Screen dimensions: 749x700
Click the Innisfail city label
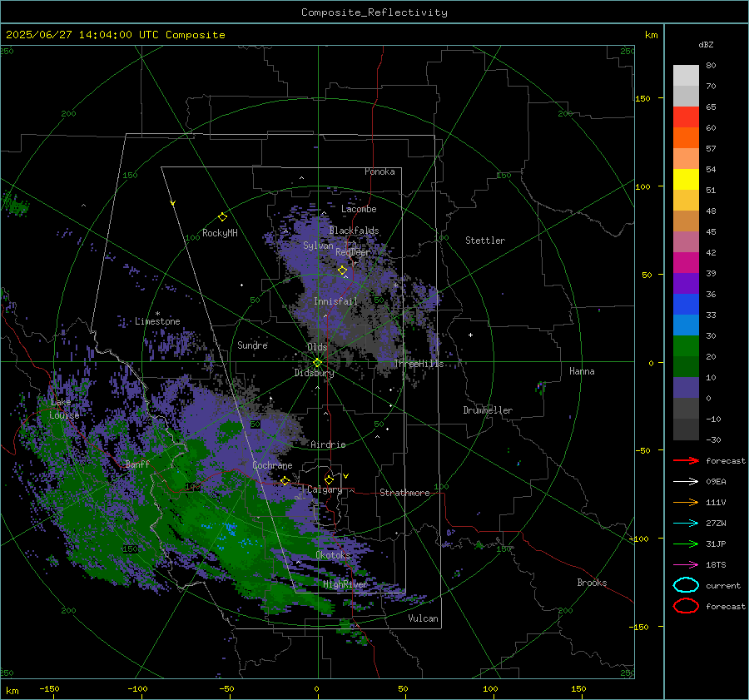[x=335, y=301]
